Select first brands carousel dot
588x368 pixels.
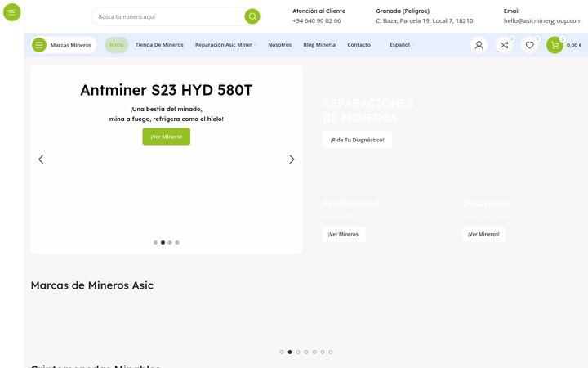click(282, 352)
